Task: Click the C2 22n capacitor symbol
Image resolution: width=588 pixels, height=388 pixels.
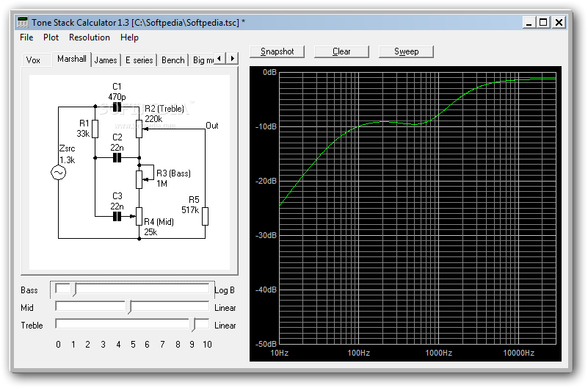Action: (x=117, y=158)
